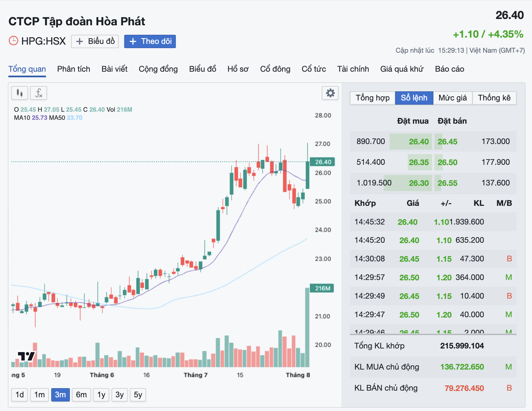Viewport: 532px width, 411px height.
Task: Click bid volume 514.400
Action: [371, 162]
